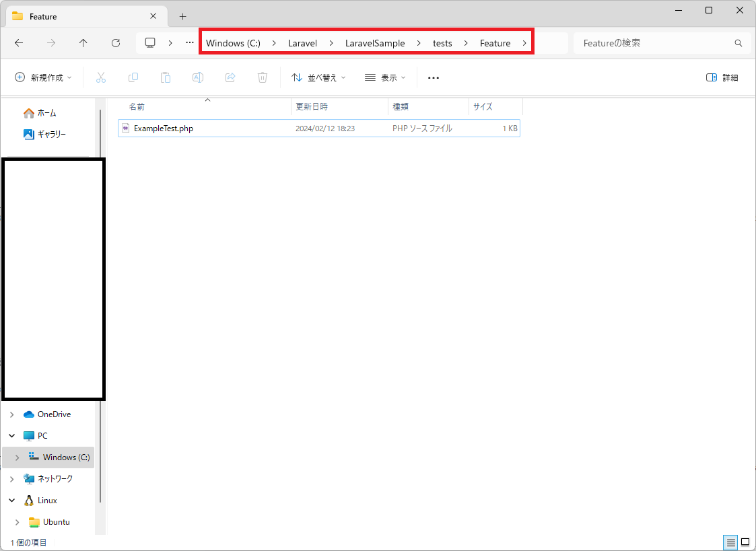
Task: Click the Share icon in toolbar
Action: coord(230,77)
